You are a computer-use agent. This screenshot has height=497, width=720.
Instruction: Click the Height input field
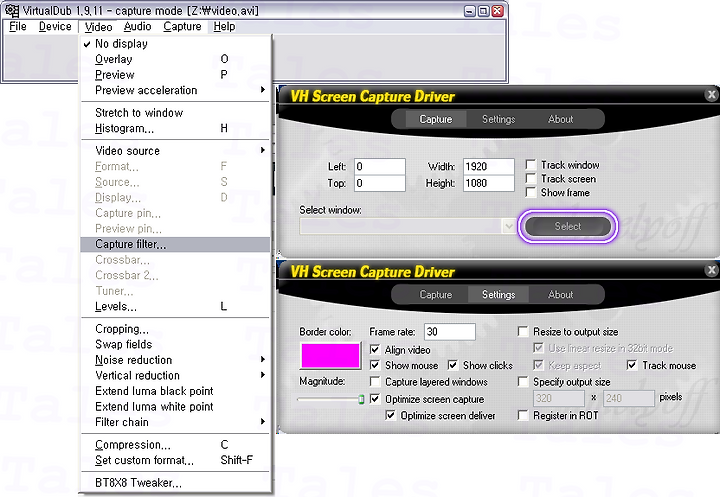(489, 183)
